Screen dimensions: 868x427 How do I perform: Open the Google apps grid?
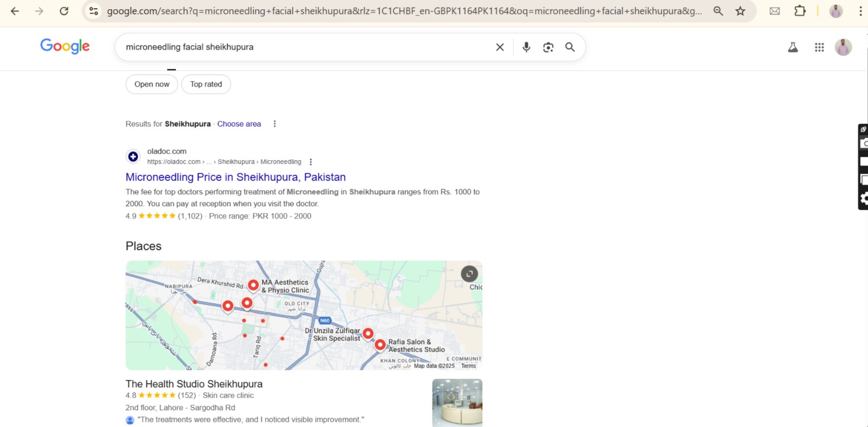pos(819,47)
